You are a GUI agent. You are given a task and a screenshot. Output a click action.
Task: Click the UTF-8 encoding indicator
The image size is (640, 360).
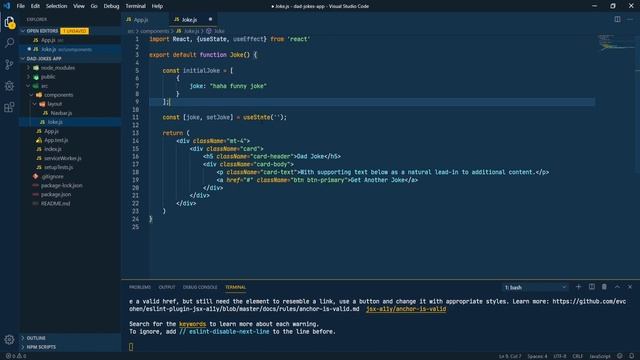pos(560,356)
